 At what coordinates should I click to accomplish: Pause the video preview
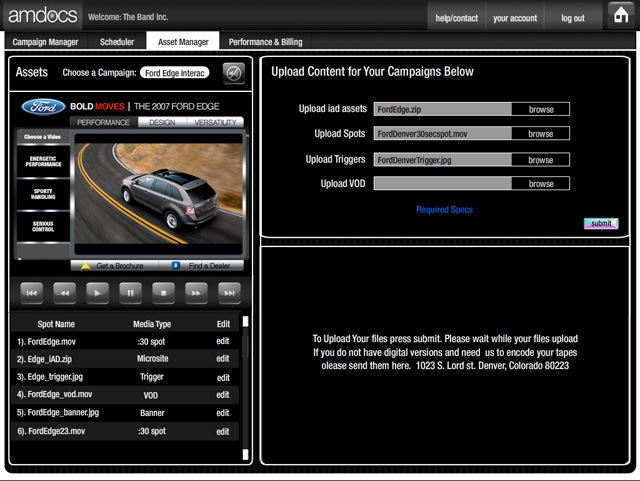coord(131,293)
